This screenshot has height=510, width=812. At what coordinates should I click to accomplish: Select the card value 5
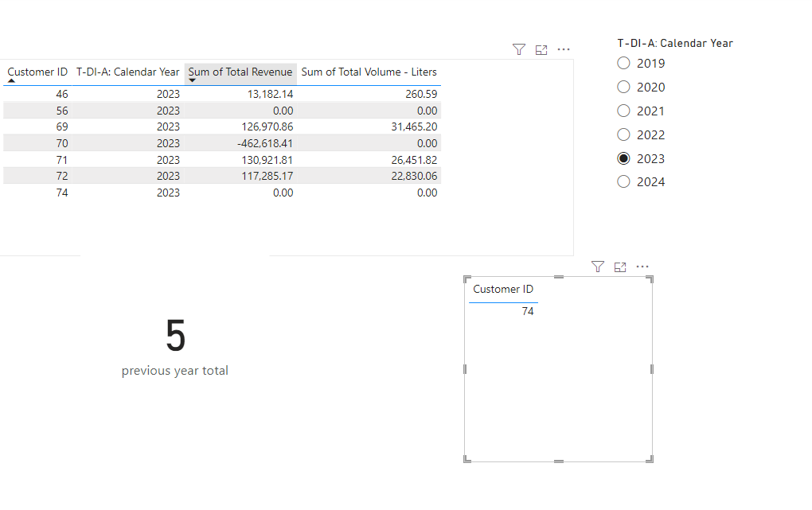tap(176, 336)
